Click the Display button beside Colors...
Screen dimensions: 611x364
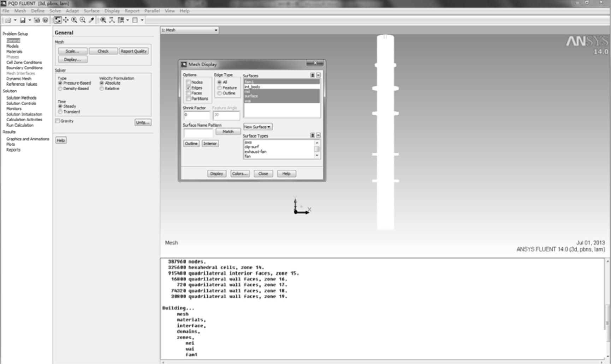click(216, 174)
